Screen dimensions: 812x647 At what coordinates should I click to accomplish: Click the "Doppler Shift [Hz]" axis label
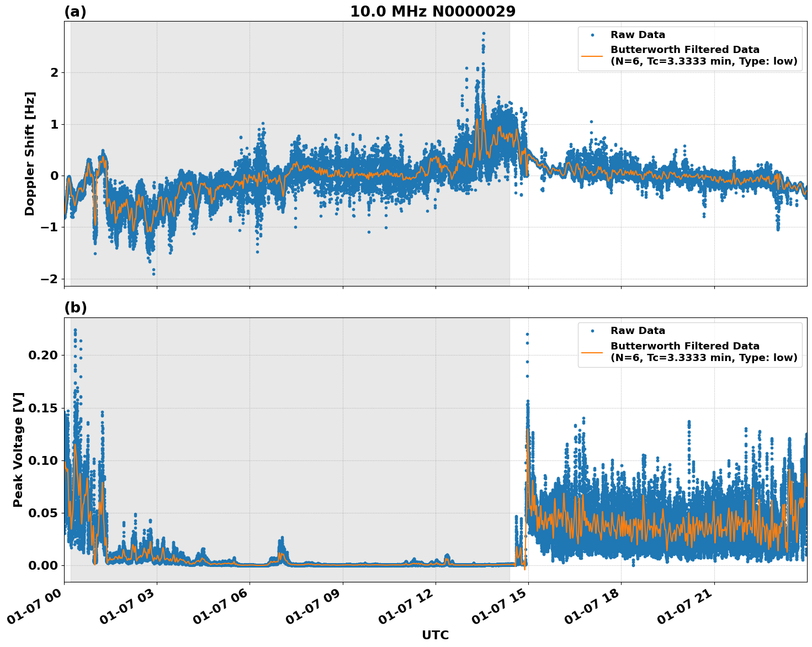pos(30,153)
